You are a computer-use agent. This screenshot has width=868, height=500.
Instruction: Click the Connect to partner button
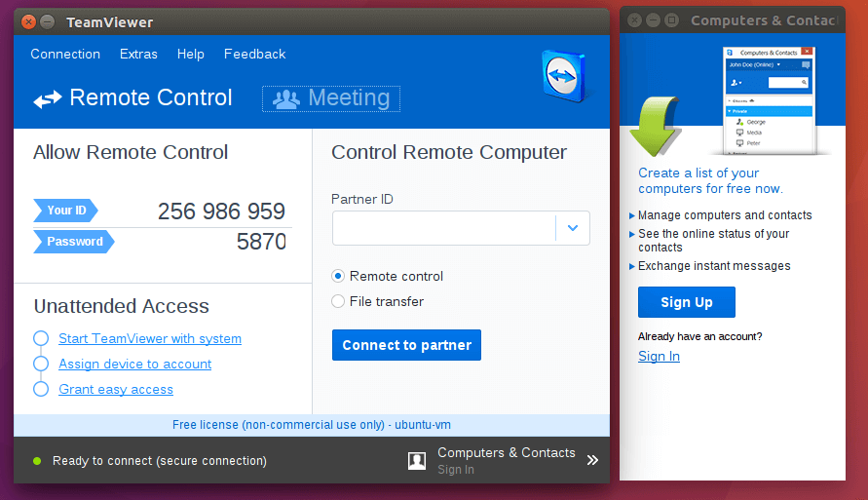pyautogui.click(x=406, y=345)
